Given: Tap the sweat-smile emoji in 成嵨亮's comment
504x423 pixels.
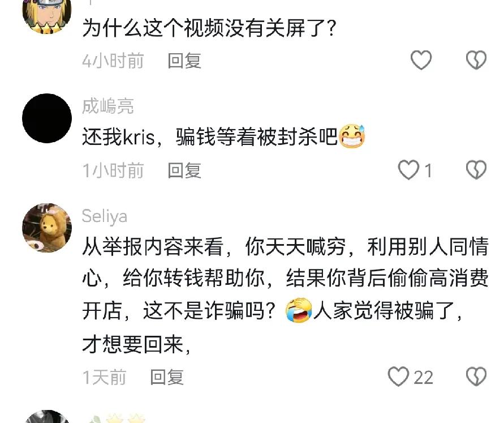Looking at the screenshot, I should pyautogui.click(x=352, y=136).
